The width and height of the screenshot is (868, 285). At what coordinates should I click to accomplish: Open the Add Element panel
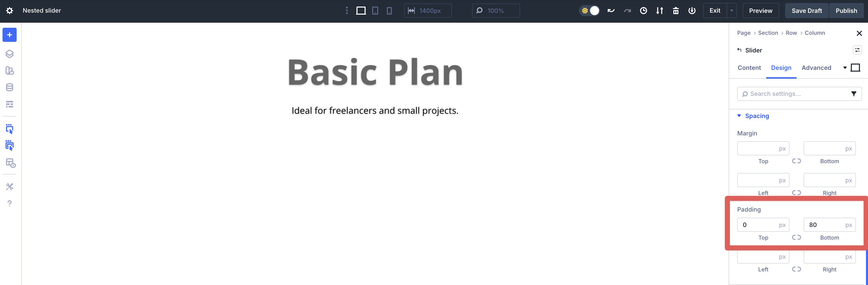click(x=9, y=35)
